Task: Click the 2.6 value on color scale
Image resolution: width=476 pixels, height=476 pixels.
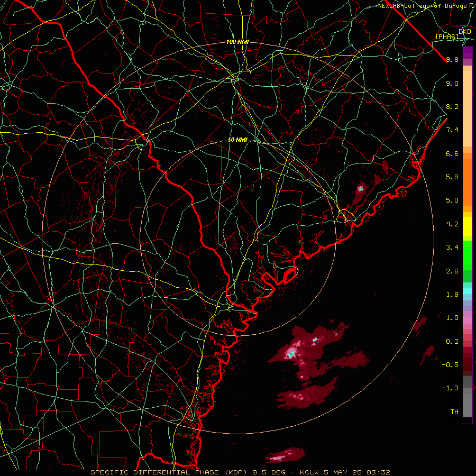Action: (x=452, y=271)
